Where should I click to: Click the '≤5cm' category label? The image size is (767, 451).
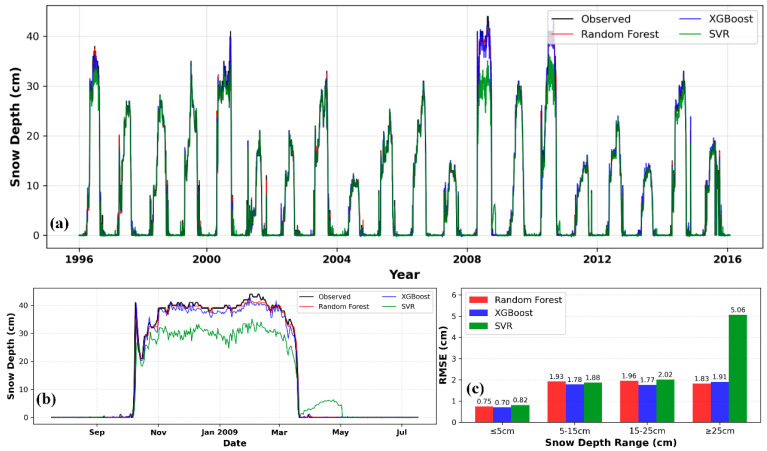[502, 431]
